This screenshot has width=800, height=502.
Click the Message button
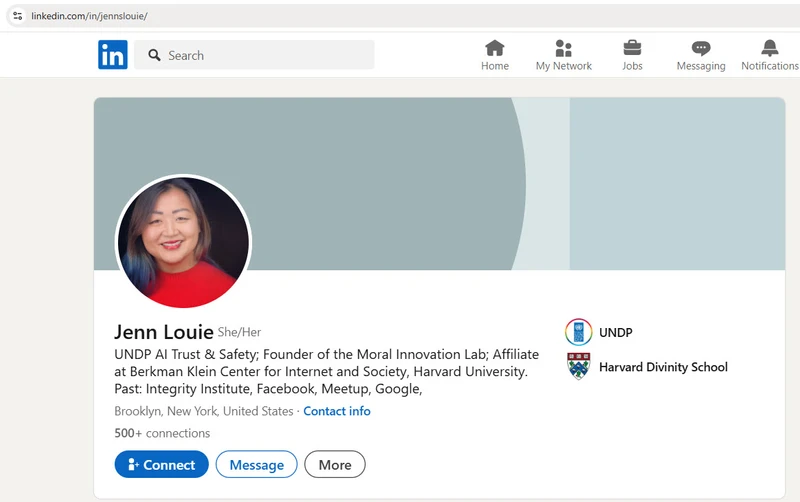(x=256, y=465)
